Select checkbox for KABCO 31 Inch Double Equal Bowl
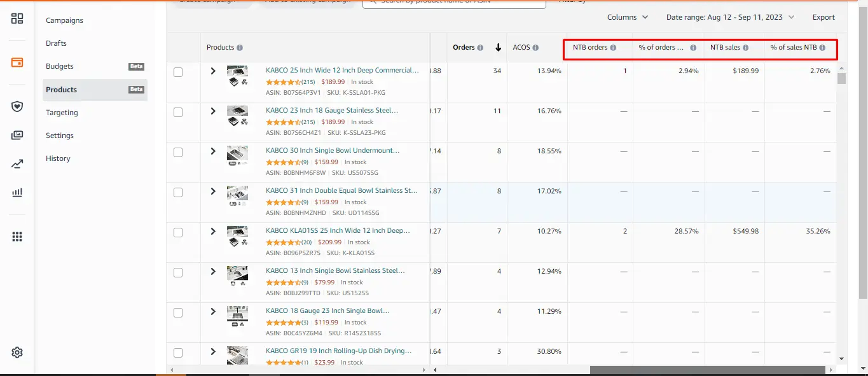This screenshot has height=376, width=868. coord(178,192)
